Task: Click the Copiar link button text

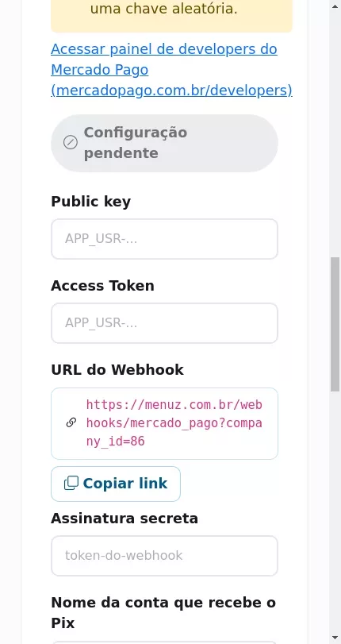Action: [x=125, y=484]
